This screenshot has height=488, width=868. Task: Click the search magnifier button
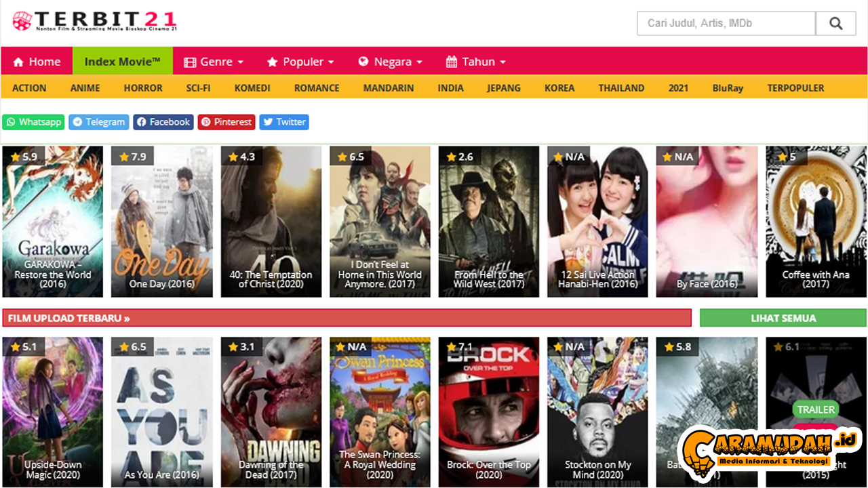835,24
